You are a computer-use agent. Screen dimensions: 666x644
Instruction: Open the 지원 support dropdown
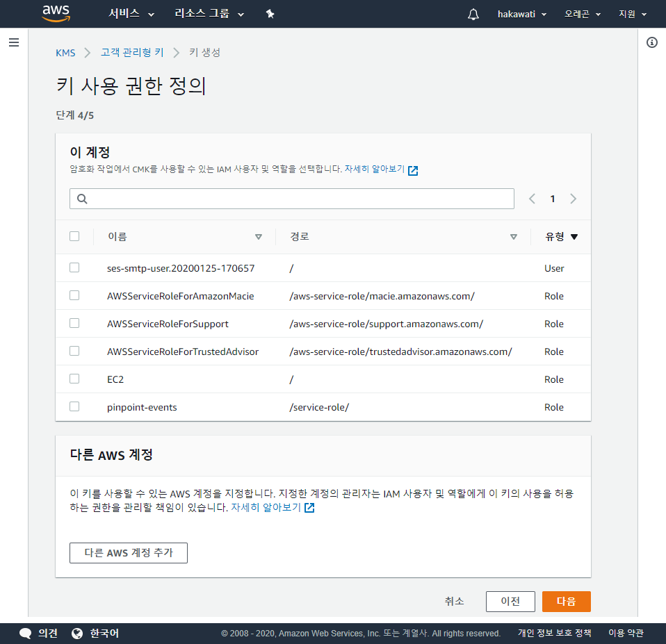pyautogui.click(x=633, y=15)
